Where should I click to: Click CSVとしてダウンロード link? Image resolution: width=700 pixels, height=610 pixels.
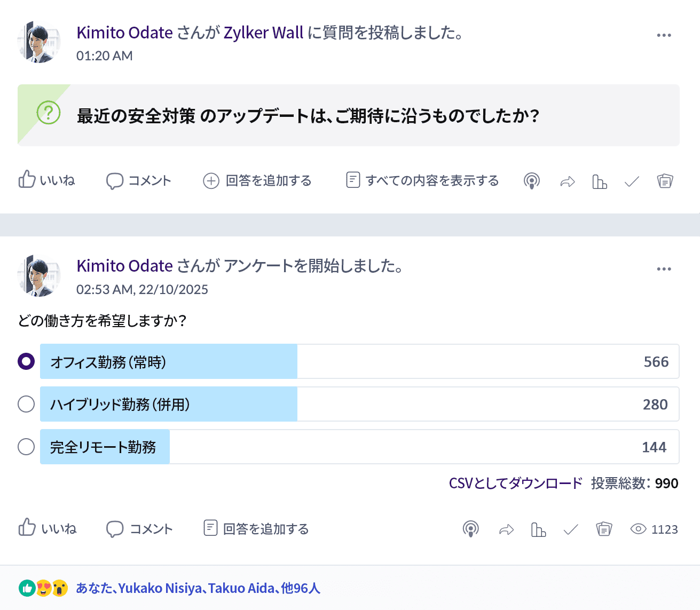[x=515, y=484]
